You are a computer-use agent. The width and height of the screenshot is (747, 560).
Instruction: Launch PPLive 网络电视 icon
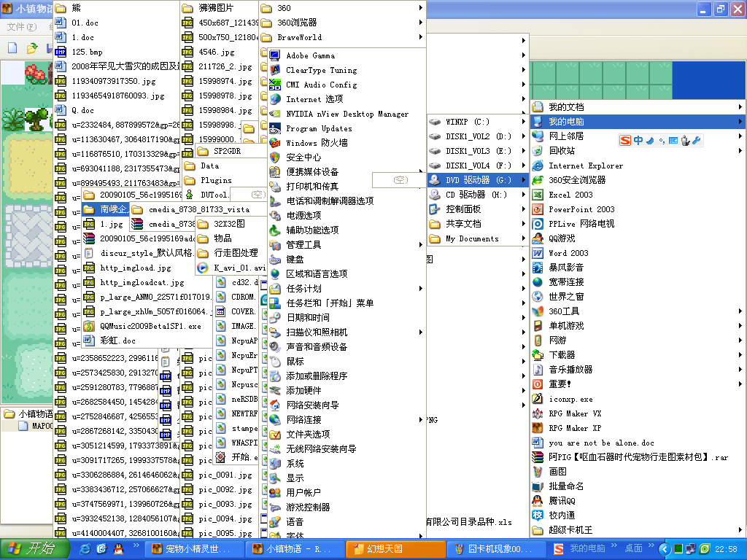(x=538, y=224)
